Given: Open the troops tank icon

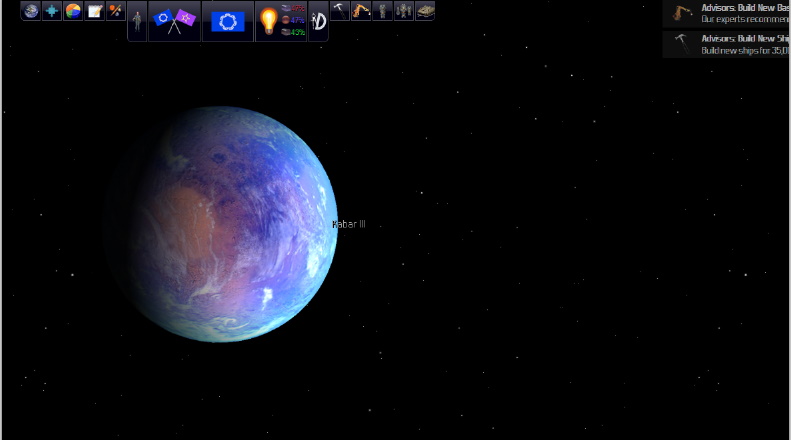Looking at the screenshot, I should [x=425, y=11].
